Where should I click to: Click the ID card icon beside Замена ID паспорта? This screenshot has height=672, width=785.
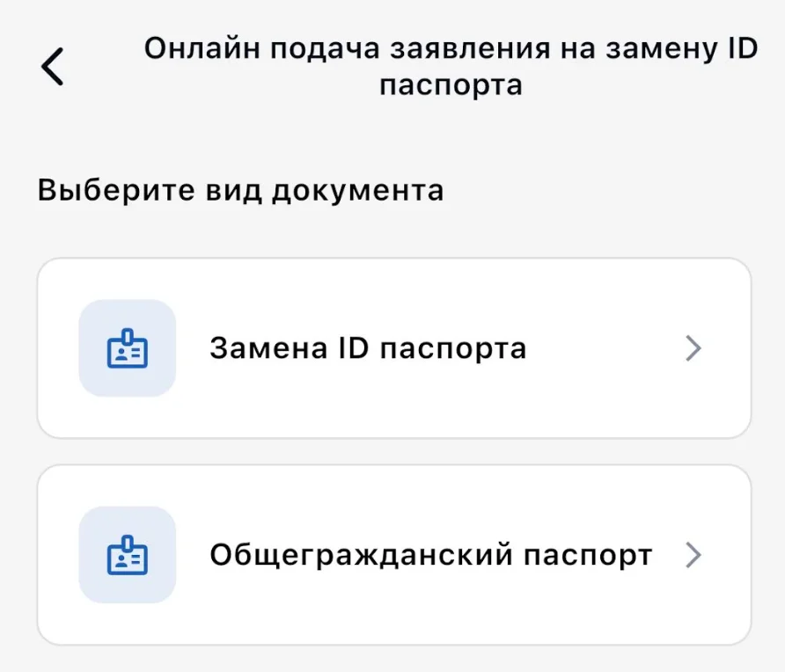128,348
